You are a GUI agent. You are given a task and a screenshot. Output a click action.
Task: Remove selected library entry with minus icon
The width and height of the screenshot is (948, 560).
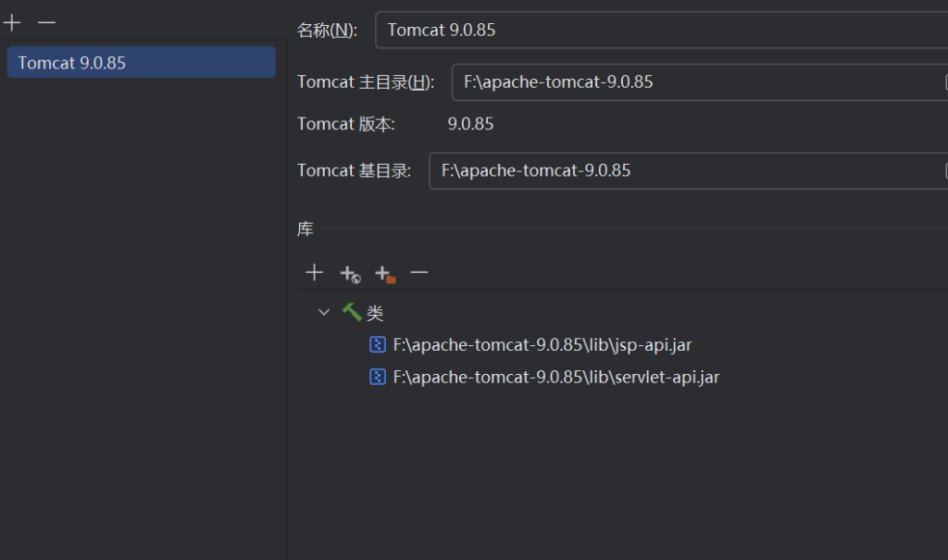coord(419,272)
